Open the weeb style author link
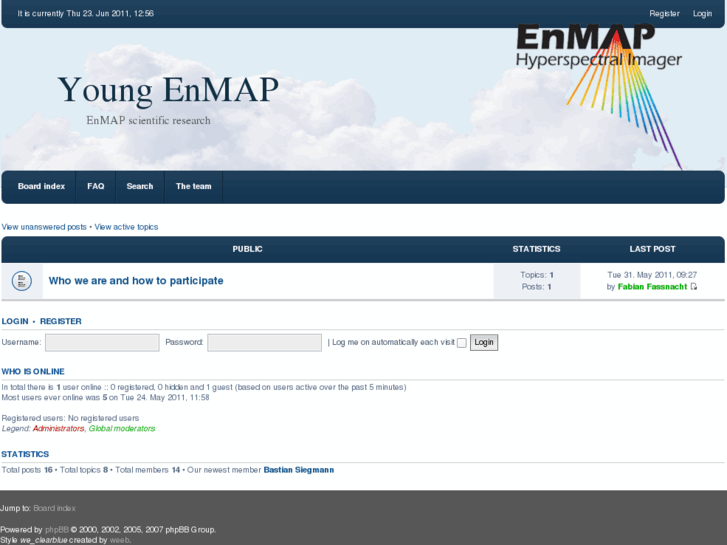The width and height of the screenshot is (727, 545). pos(120,540)
